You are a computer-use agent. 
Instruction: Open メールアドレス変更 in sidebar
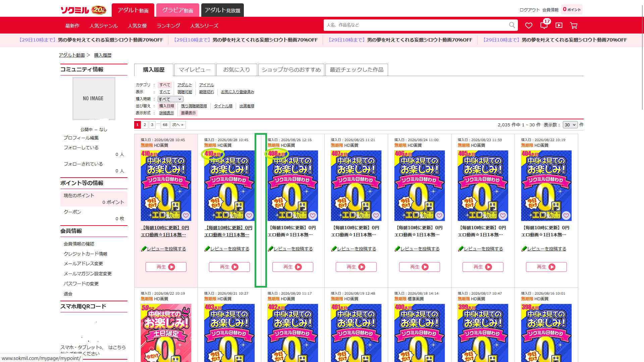point(84,263)
